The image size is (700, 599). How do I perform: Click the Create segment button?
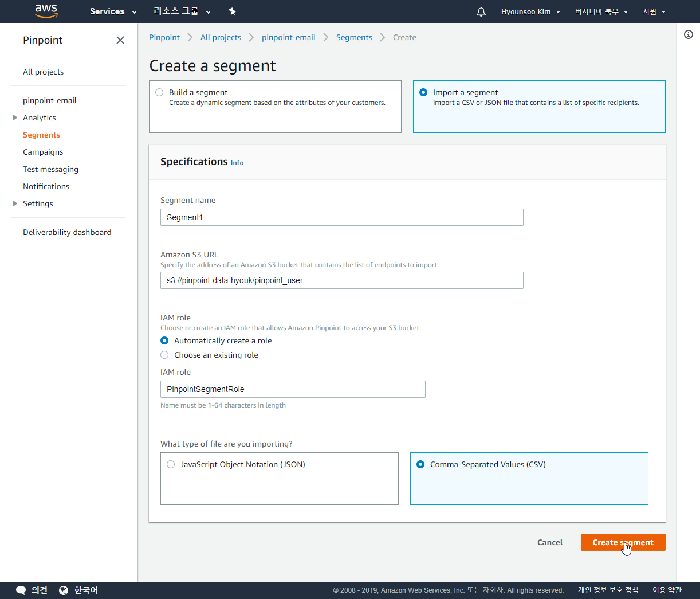click(x=623, y=542)
